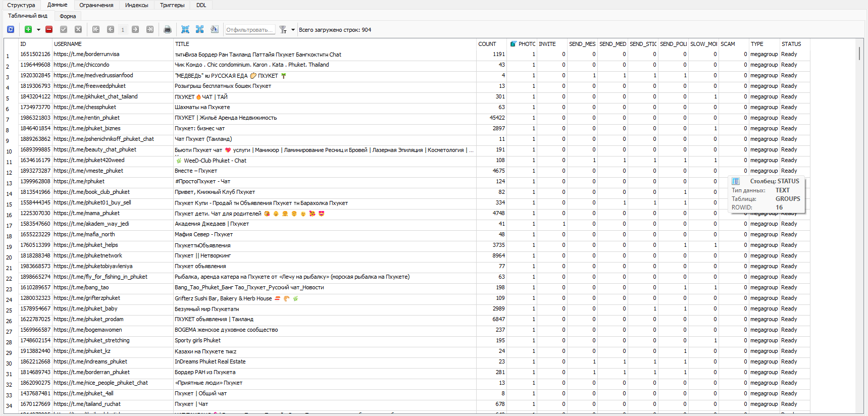Go to the first page of rows
This screenshot has height=416, width=868.
[x=96, y=30]
